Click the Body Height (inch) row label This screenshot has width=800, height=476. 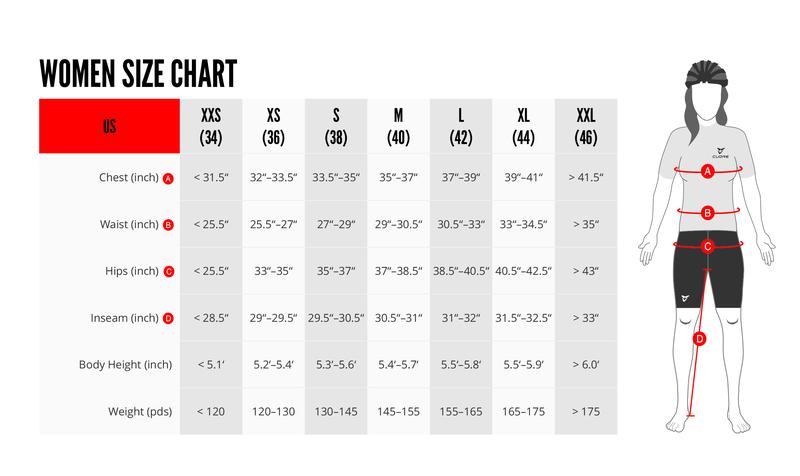click(126, 365)
